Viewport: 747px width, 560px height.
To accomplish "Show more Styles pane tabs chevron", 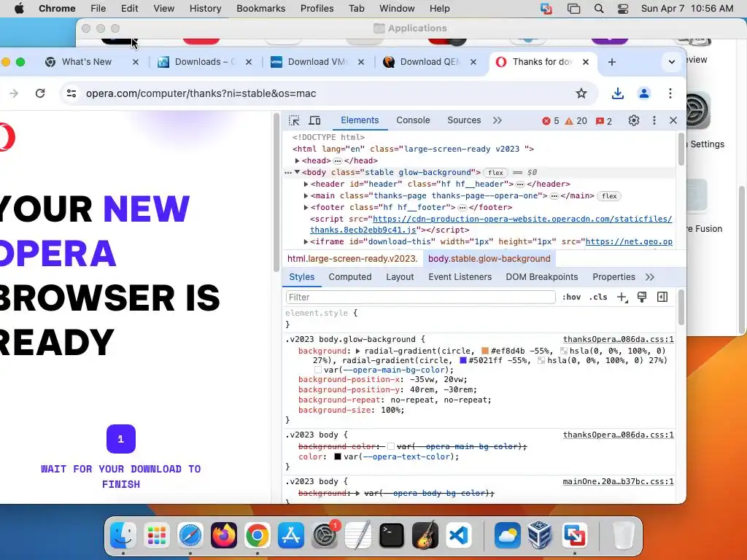I will [650, 277].
